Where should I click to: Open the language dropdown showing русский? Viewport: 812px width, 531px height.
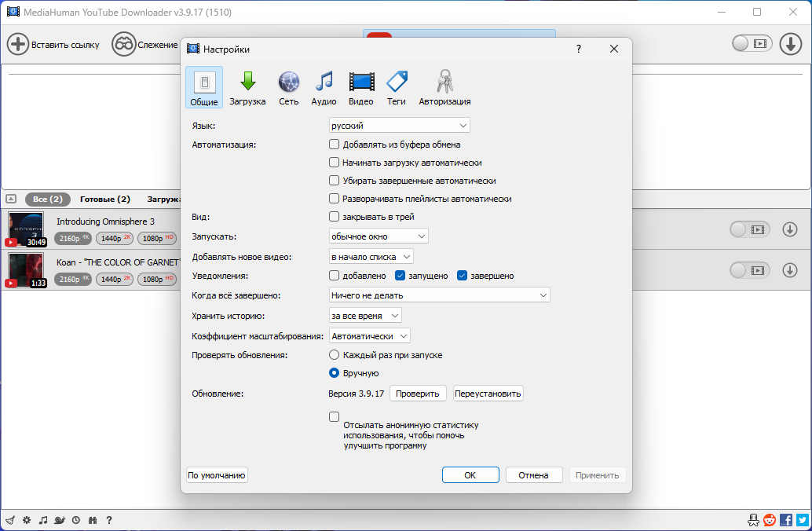coord(399,126)
